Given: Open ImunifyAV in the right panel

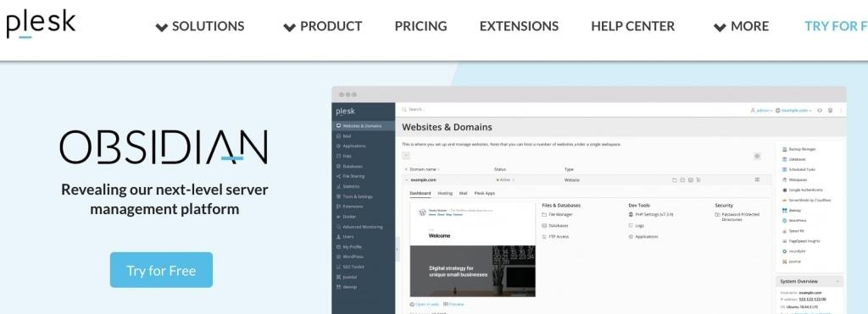Looking at the screenshot, I should (x=793, y=251).
